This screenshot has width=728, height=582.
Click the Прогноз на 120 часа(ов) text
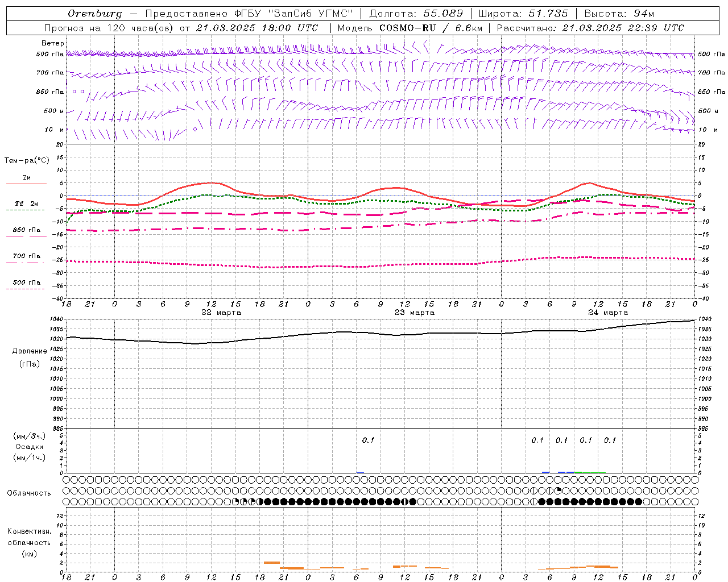[x=109, y=28]
